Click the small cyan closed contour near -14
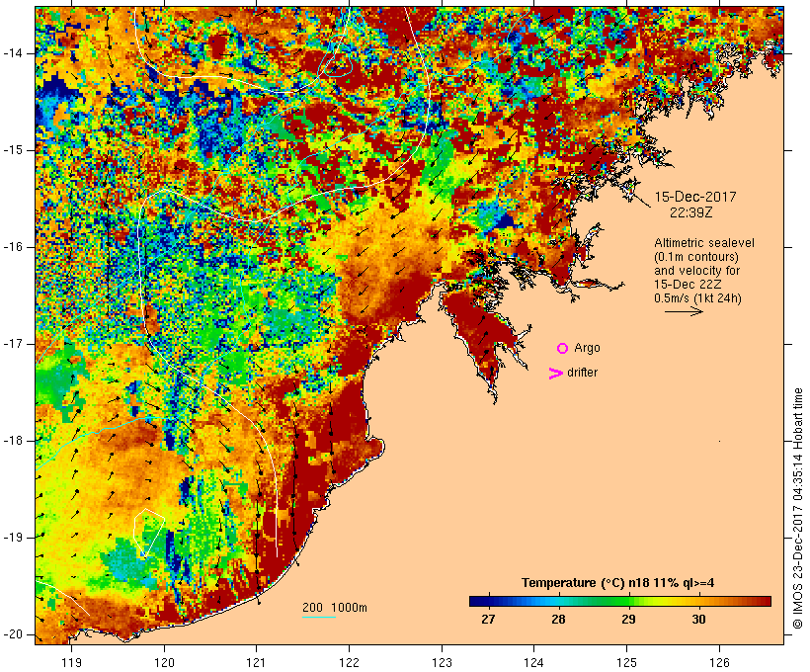 pyautogui.click(x=336, y=64)
